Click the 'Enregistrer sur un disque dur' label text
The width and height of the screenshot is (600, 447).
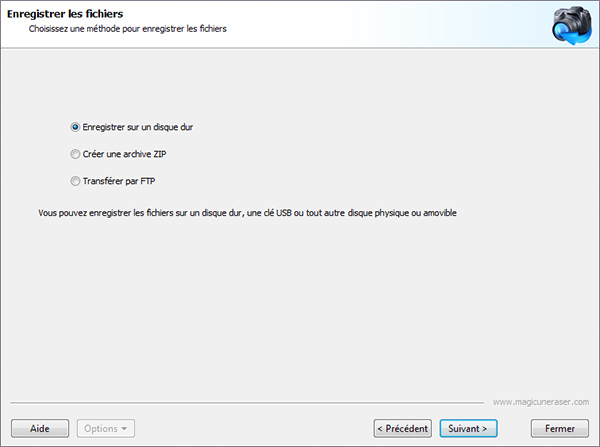point(138,127)
